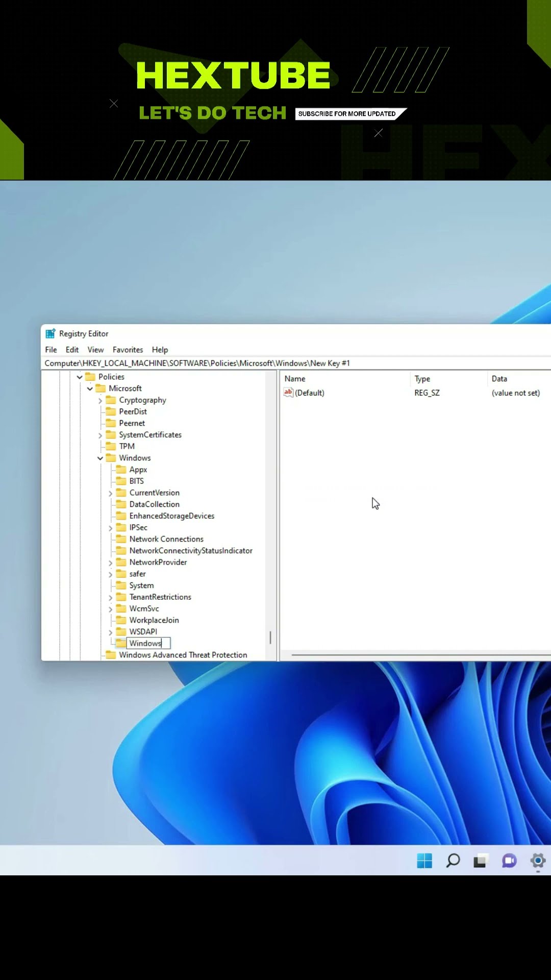551x980 pixels.
Task: Select the Microsoft folder icon
Action: pyautogui.click(x=101, y=388)
